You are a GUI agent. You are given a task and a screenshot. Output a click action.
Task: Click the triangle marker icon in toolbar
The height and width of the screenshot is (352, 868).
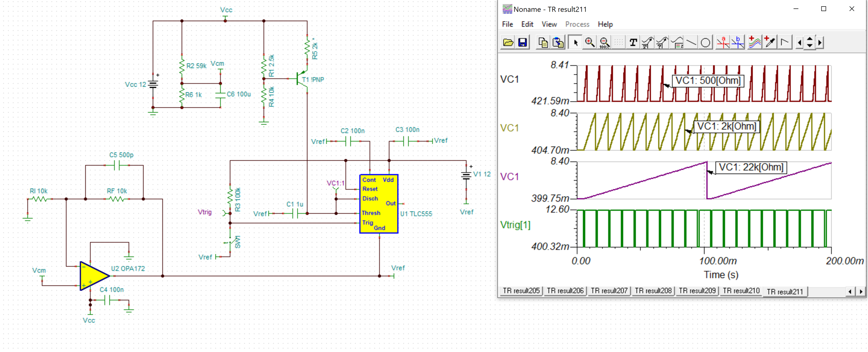click(784, 42)
